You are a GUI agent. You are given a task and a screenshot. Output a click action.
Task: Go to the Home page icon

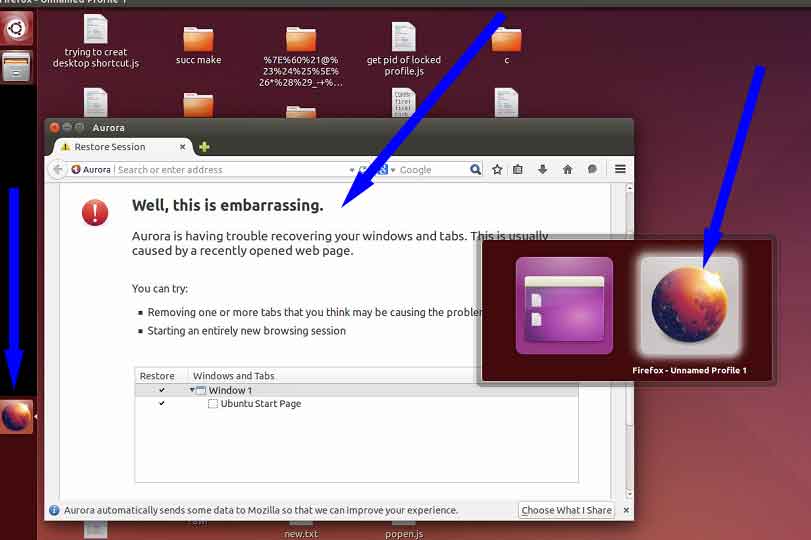click(567, 169)
